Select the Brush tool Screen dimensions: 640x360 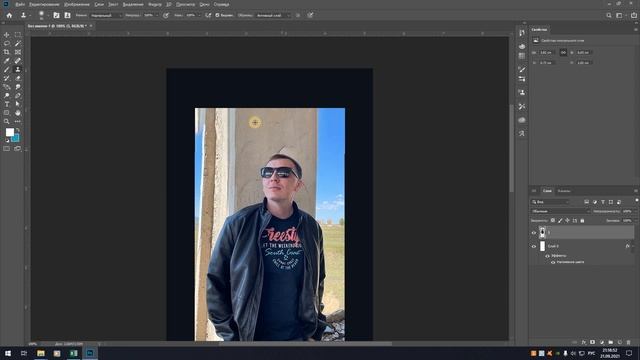click(7, 70)
